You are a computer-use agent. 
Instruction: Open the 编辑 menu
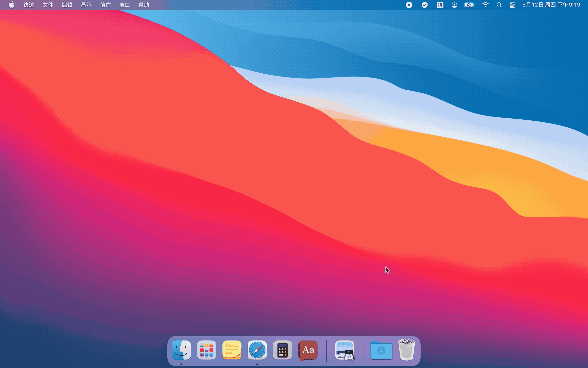click(67, 5)
